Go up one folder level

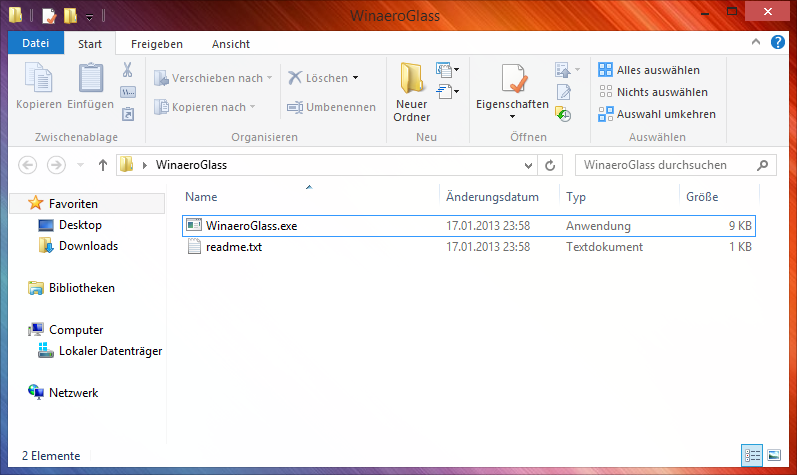click(103, 165)
